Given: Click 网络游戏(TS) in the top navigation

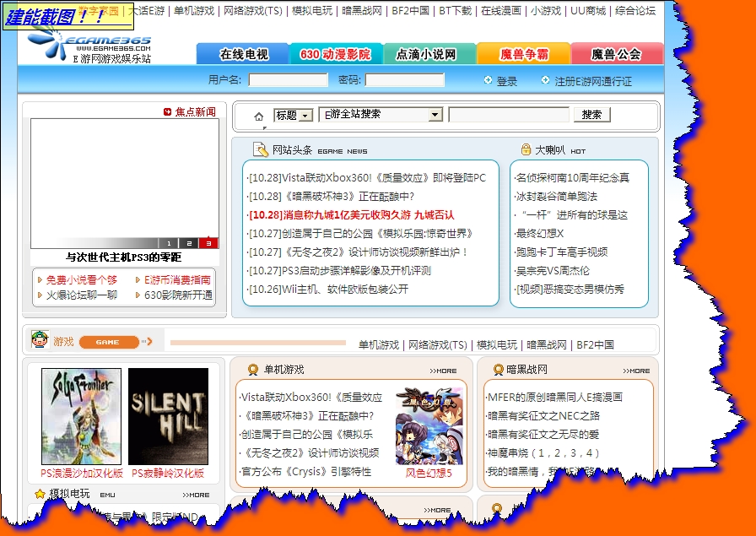Looking at the screenshot, I should [x=253, y=11].
